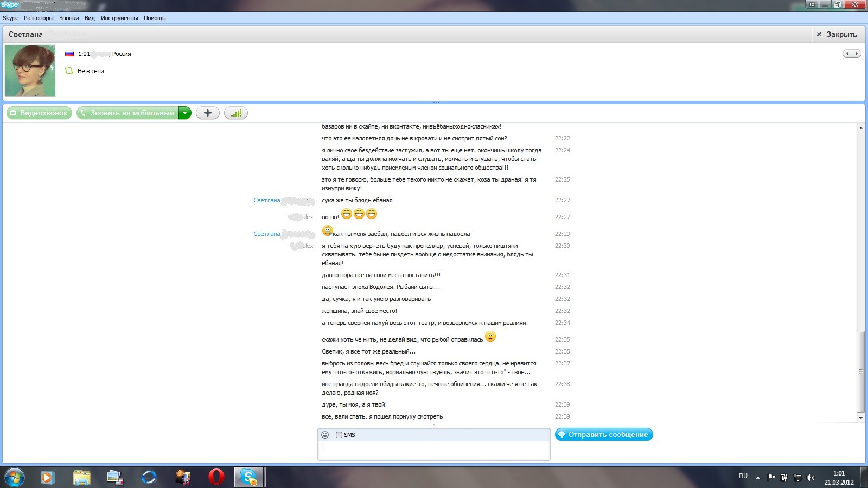Click the Звонить на мобильный call button
Viewport: 868px width, 488px height.
point(127,113)
